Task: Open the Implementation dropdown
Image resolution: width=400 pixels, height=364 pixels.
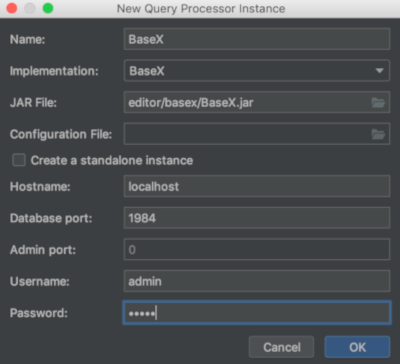Action: click(x=257, y=71)
